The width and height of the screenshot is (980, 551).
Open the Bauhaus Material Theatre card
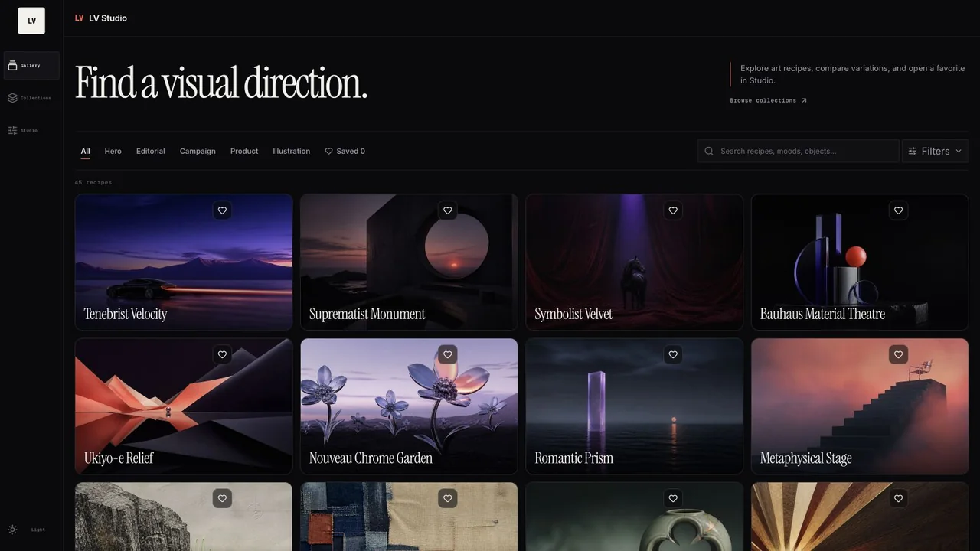(x=860, y=262)
